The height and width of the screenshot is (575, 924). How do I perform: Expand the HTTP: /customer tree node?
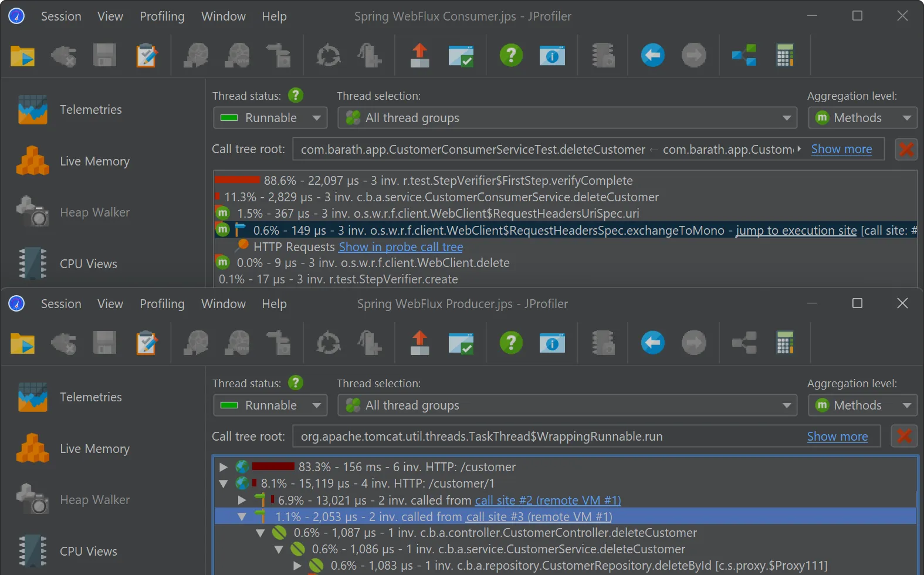(x=224, y=467)
